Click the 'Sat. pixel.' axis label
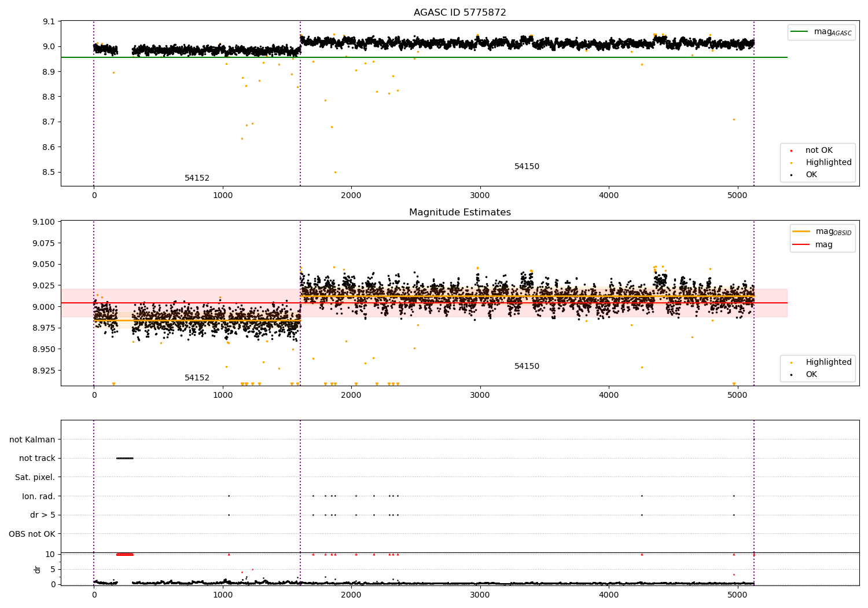The image size is (868, 608). tap(35, 478)
